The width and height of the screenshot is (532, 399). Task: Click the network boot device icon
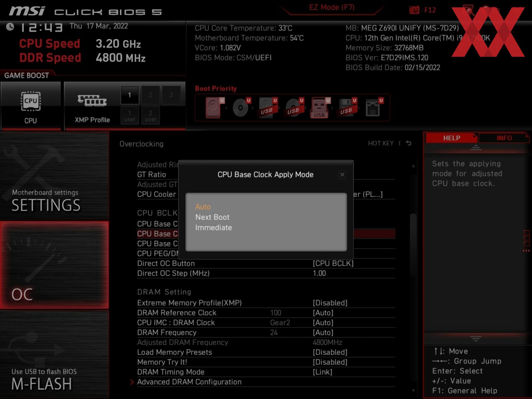point(374,108)
